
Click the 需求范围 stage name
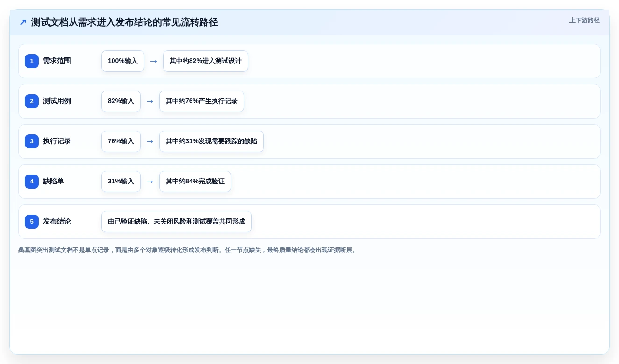(57, 61)
